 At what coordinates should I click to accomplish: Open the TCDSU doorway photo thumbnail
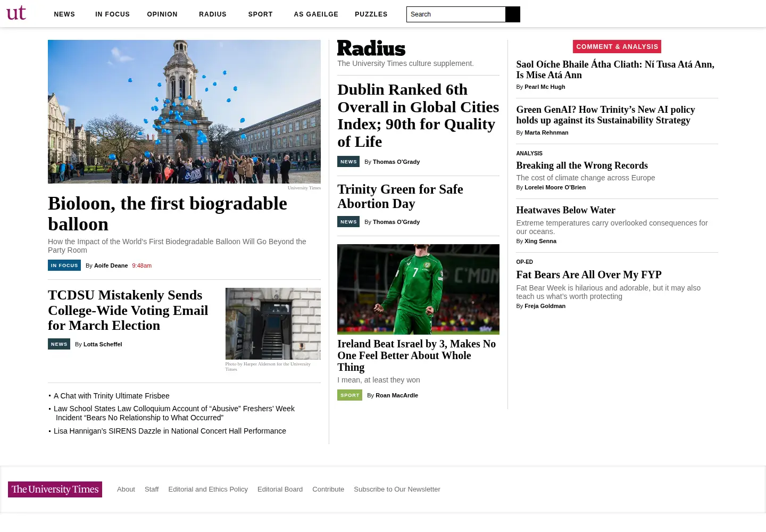click(273, 323)
